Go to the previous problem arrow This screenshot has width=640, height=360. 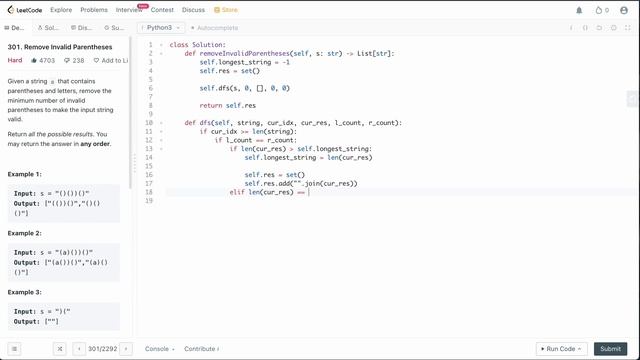tap(79, 349)
